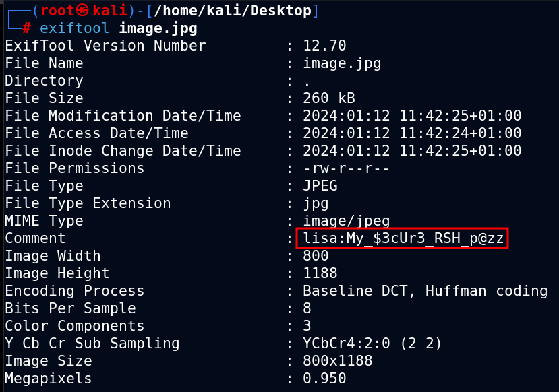Click the Image Size 800x1188 value
Screen dimensions: 559x392
pyautogui.click(x=338, y=360)
